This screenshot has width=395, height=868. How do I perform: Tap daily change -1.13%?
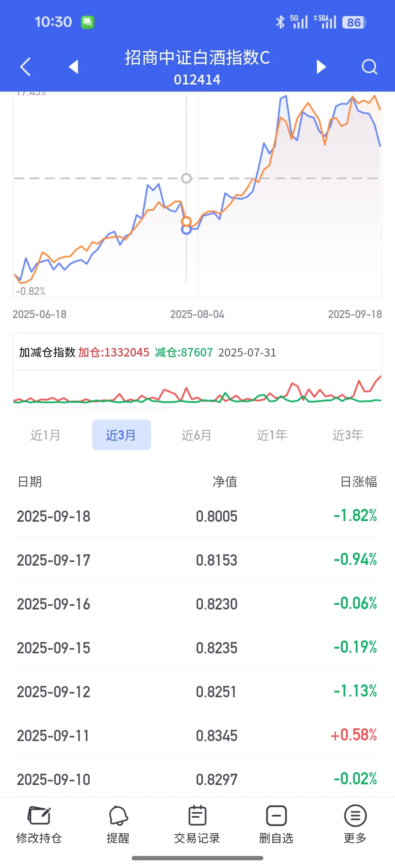point(355,691)
